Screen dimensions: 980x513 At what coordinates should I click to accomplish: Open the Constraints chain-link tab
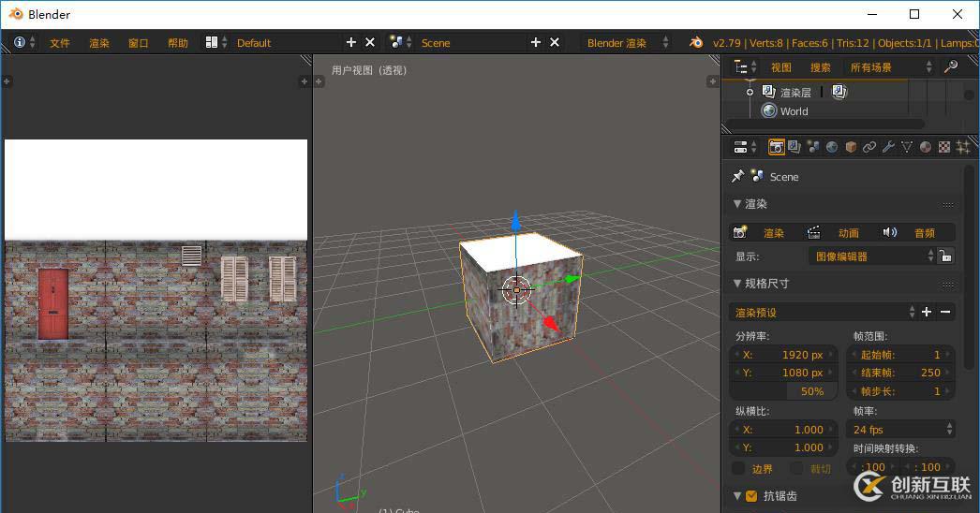pos(869,147)
